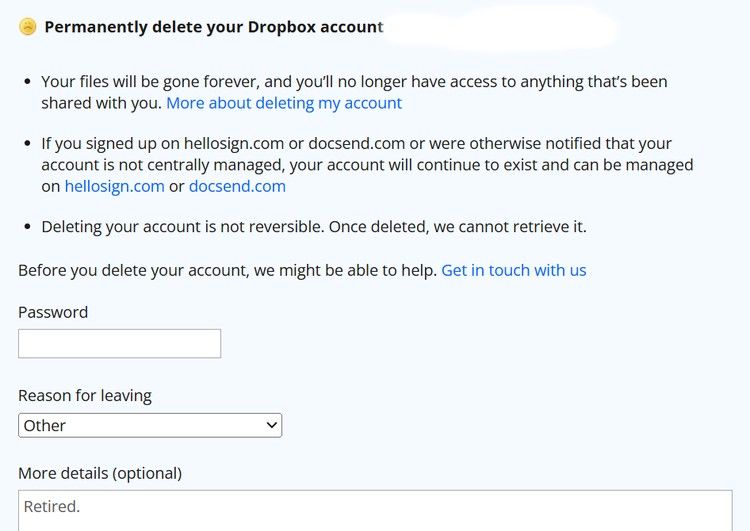Focus the 'More details' text area
Viewport: 750px width, 531px height.
pos(375,510)
